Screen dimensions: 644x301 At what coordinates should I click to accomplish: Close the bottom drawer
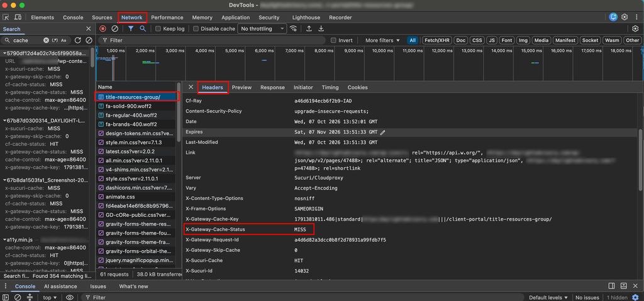point(636,286)
